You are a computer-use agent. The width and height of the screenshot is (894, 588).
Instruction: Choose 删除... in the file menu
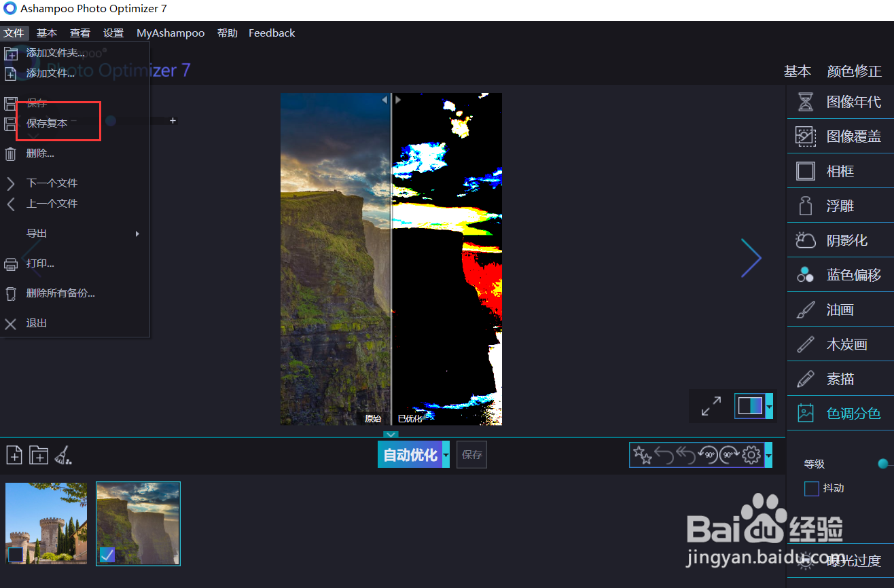pos(75,153)
